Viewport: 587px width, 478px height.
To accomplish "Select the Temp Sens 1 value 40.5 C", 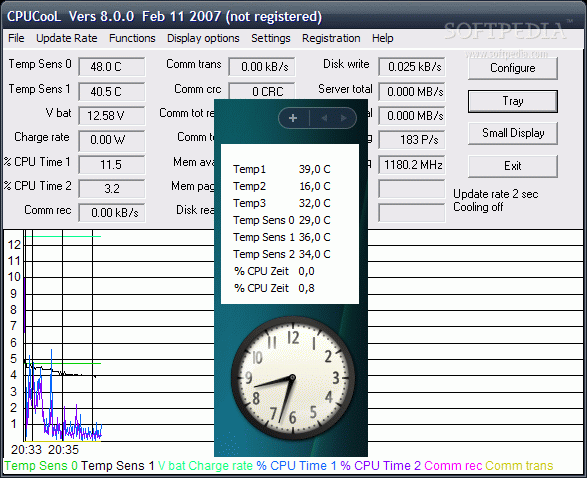I will click(x=112, y=91).
